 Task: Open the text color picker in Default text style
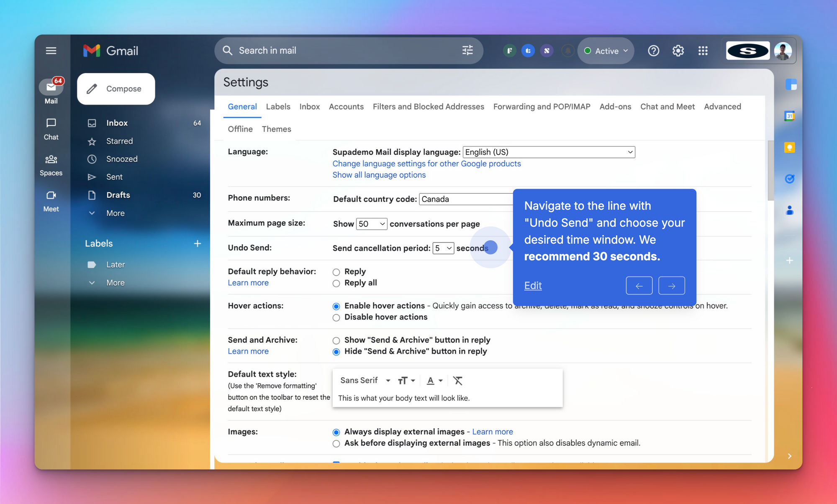pos(434,380)
